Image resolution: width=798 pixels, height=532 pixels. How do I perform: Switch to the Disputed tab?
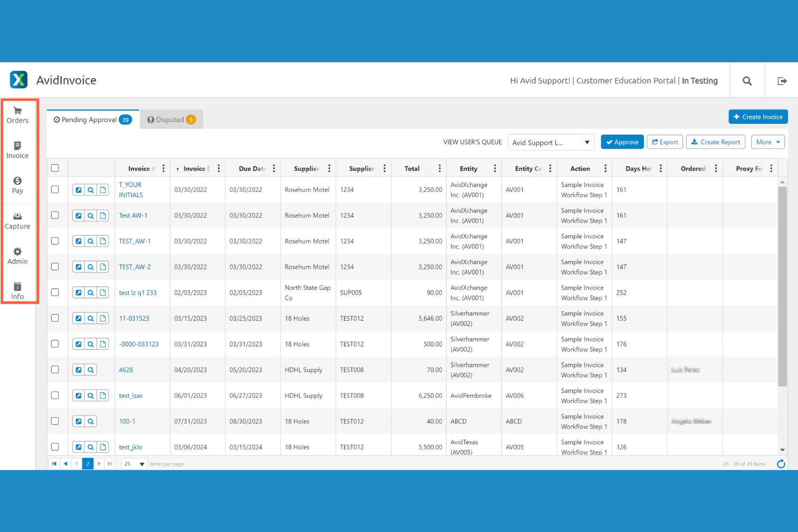[x=171, y=119]
